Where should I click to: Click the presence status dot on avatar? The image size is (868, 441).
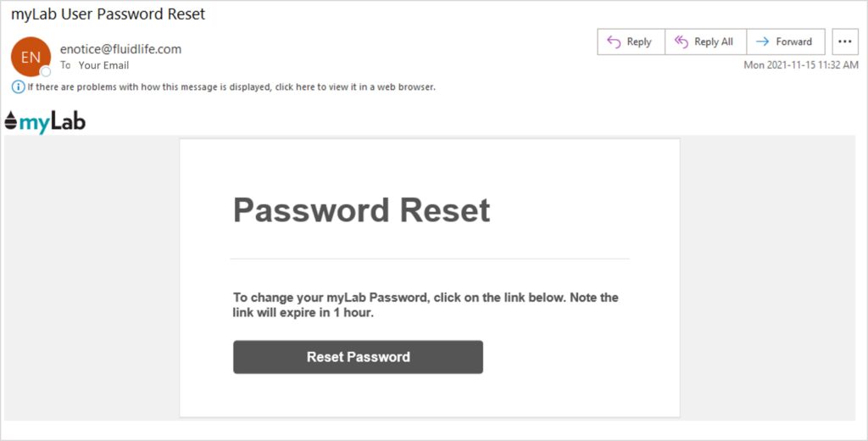[46, 72]
